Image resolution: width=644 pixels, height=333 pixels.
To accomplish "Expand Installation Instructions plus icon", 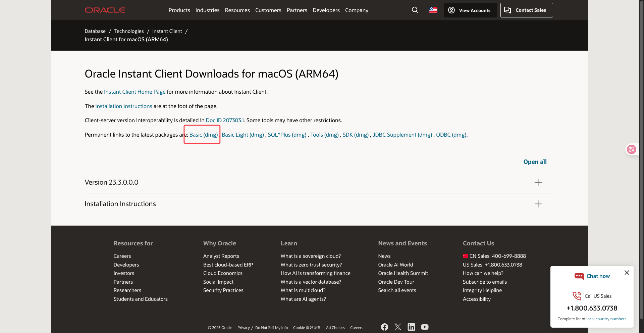I will point(538,204).
